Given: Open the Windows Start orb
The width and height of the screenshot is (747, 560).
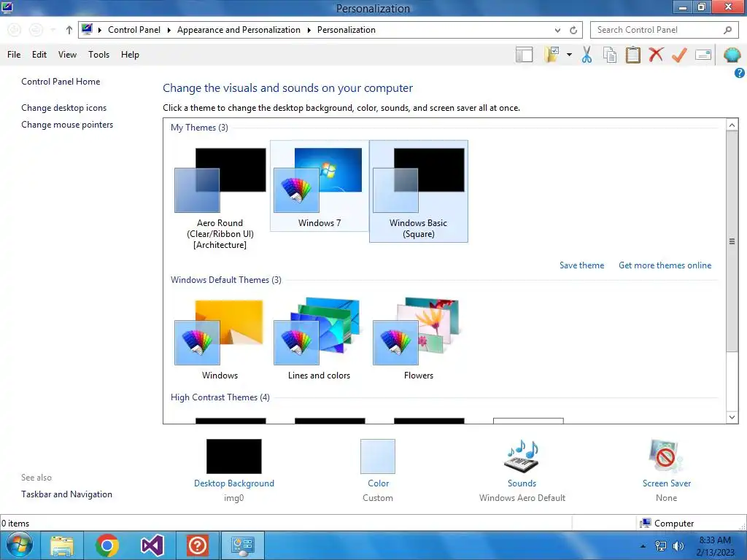Looking at the screenshot, I should (x=20, y=545).
